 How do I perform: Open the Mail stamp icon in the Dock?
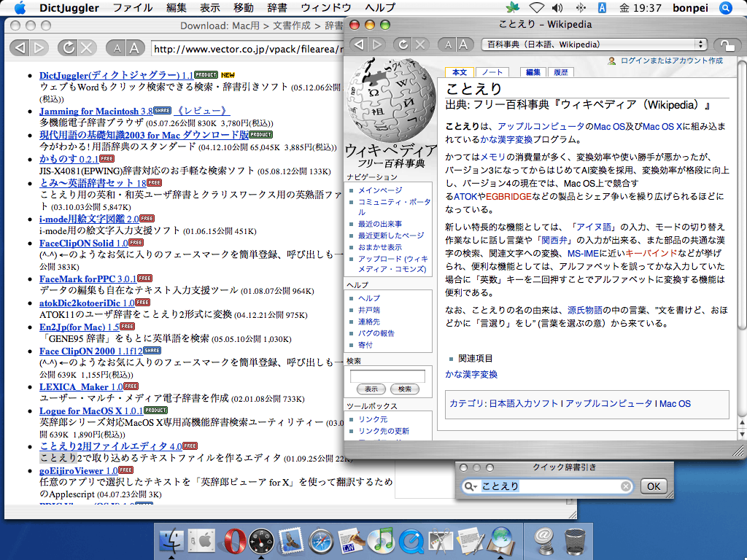point(291,541)
